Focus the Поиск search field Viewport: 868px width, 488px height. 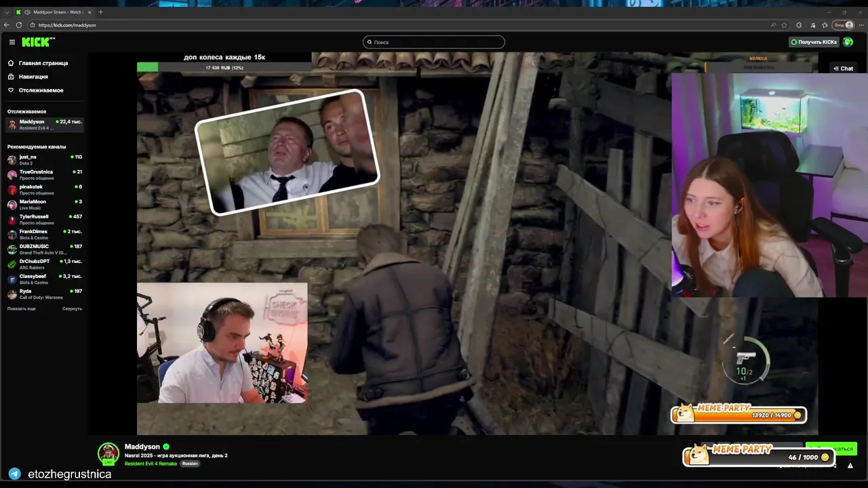[434, 42]
